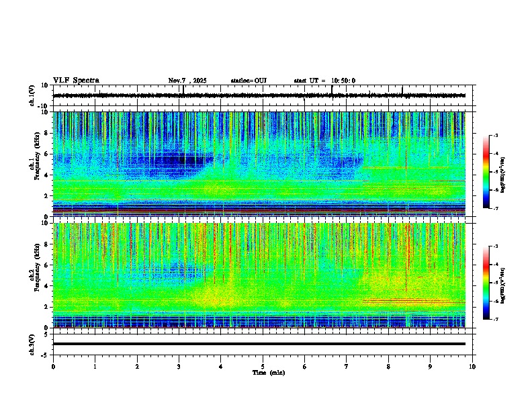
Task: Click the date text "Nov.7 , 2025"
Action: (x=187, y=81)
